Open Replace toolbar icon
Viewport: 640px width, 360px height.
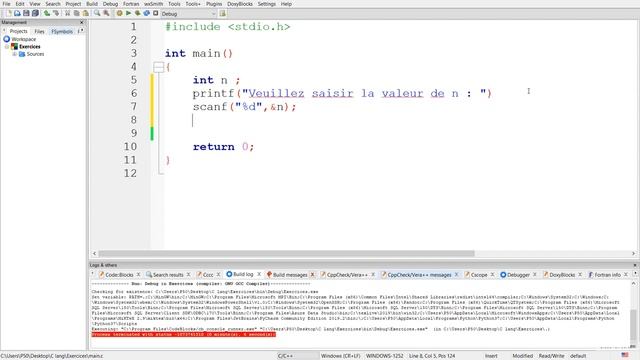pos(106,13)
